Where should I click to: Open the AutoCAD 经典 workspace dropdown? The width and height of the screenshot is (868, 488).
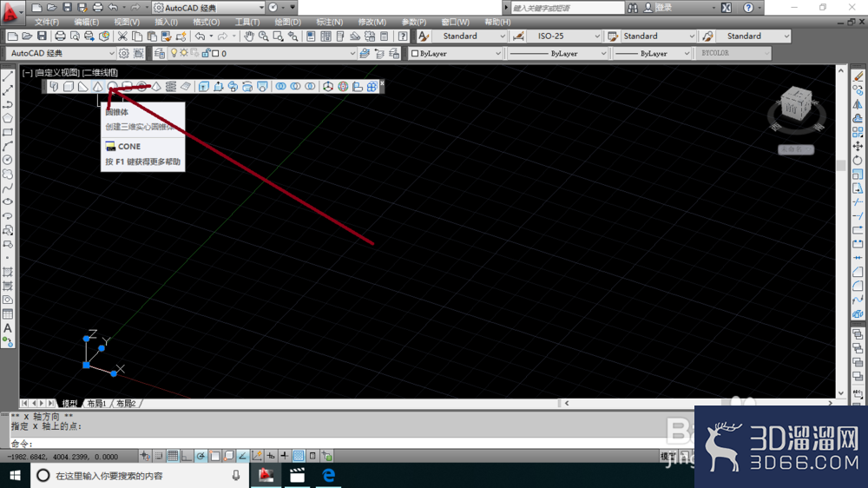62,53
